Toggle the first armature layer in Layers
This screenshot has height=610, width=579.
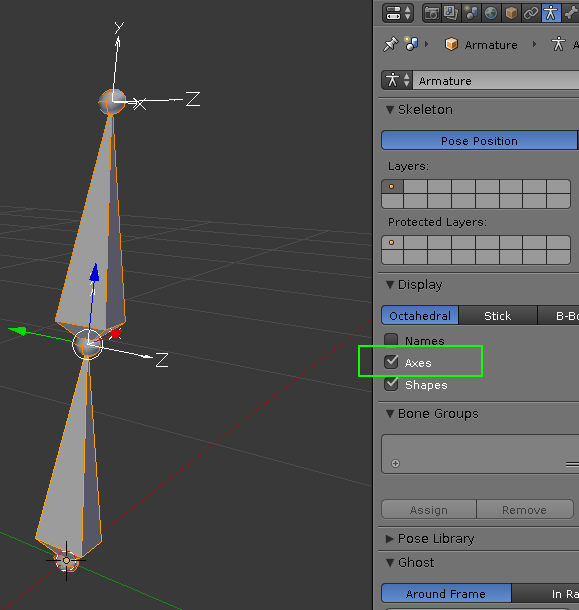pos(392,187)
